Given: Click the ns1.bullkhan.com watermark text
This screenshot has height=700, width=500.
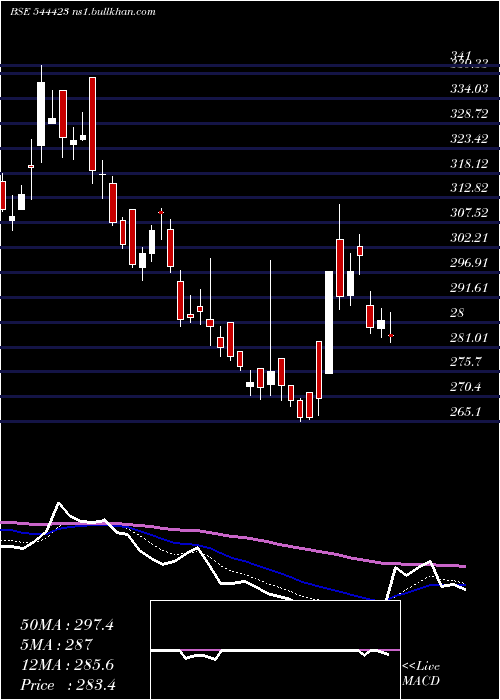Looking at the screenshot, I should pos(113,12).
